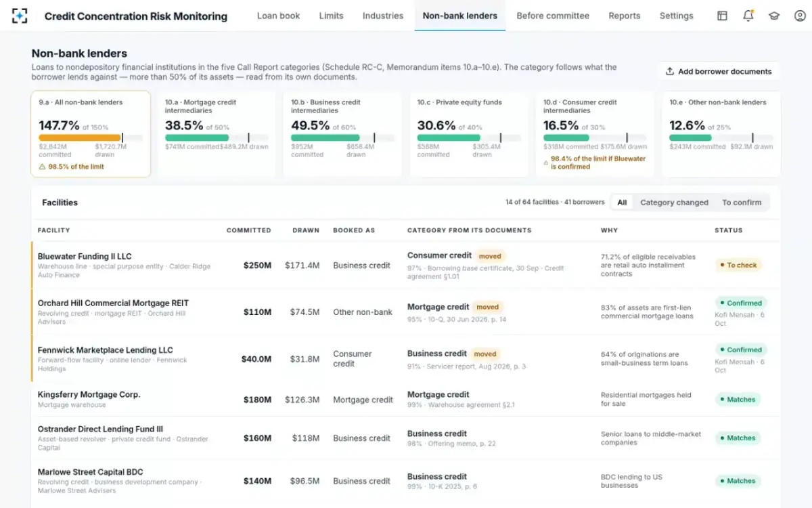Sort by the Drawn column header
812x508 pixels.
click(x=306, y=230)
